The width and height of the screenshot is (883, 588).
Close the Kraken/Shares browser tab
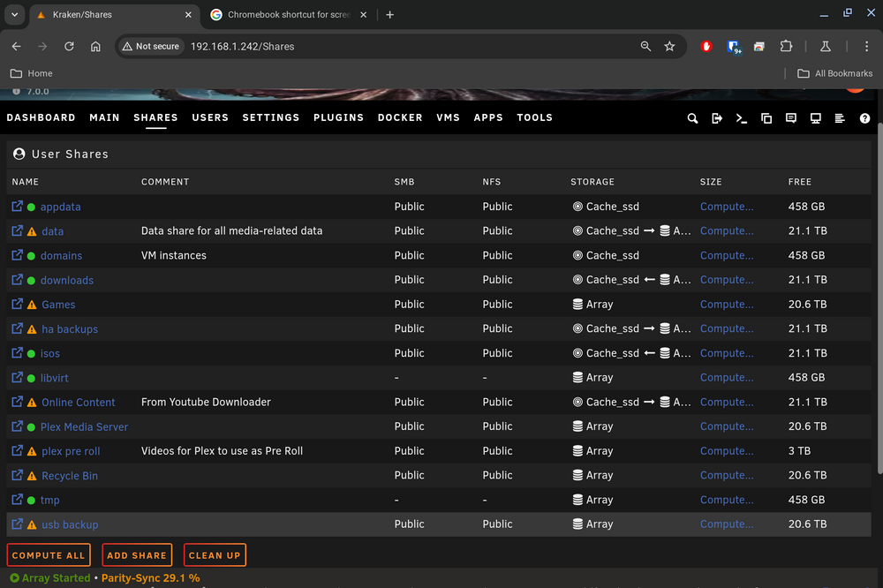tap(188, 15)
